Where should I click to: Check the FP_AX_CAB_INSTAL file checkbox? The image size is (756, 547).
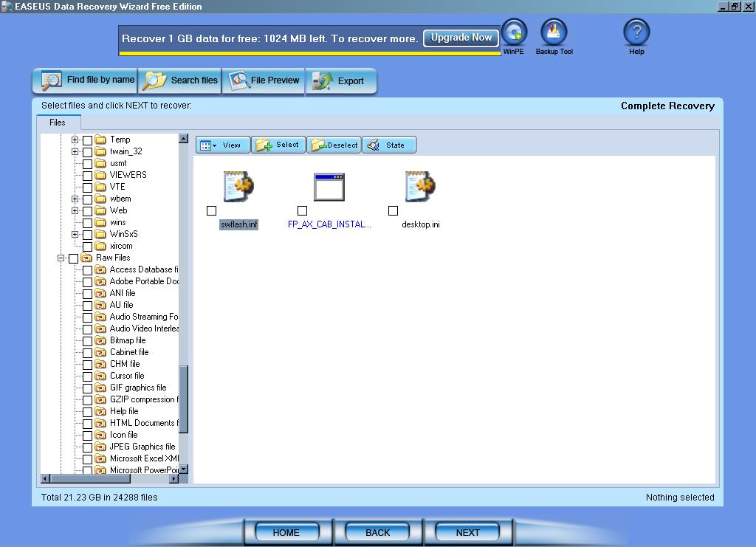(302, 210)
